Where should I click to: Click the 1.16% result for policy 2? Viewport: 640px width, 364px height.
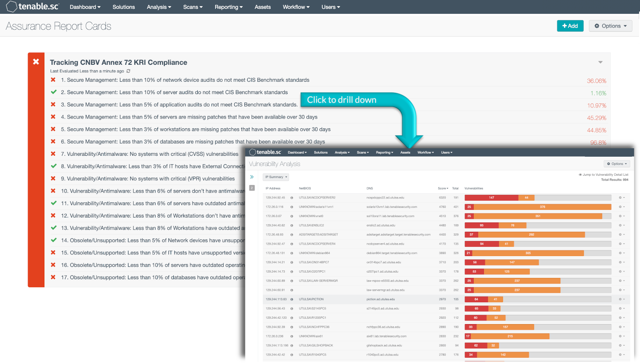point(598,93)
